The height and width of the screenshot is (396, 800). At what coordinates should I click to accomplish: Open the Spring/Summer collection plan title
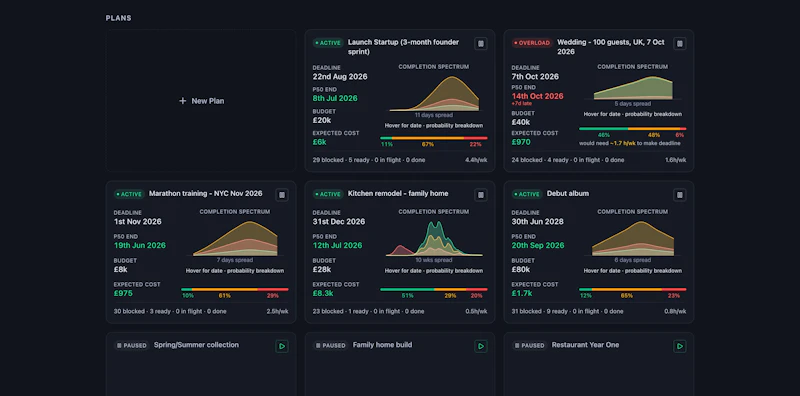click(196, 345)
